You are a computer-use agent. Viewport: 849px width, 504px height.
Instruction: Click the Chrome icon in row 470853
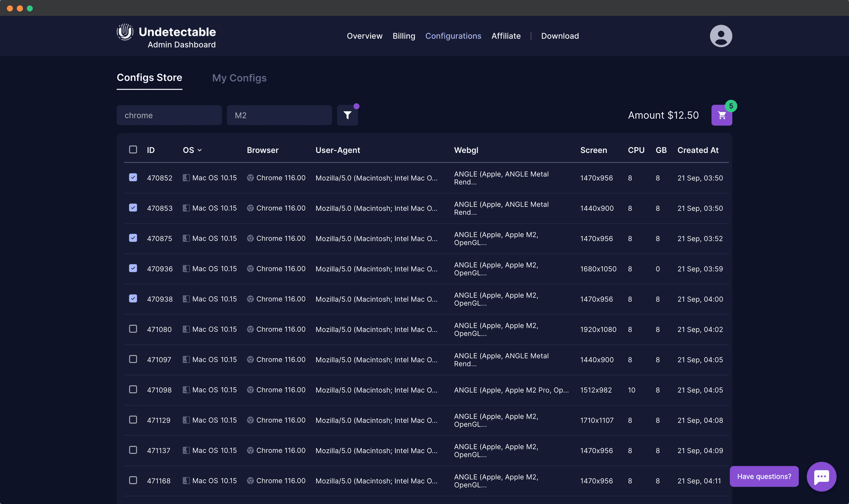coord(250,208)
